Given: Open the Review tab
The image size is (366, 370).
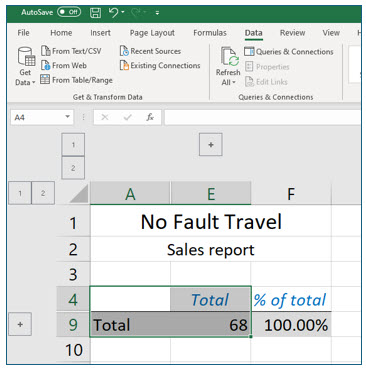Looking at the screenshot, I should 292,33.
